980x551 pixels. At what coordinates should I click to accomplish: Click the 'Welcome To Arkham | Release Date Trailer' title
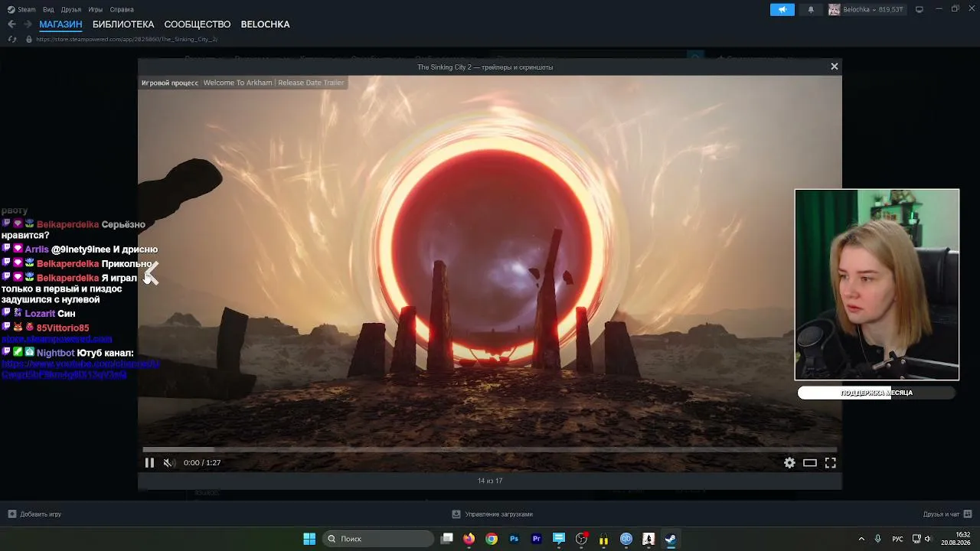click(273, 83)
